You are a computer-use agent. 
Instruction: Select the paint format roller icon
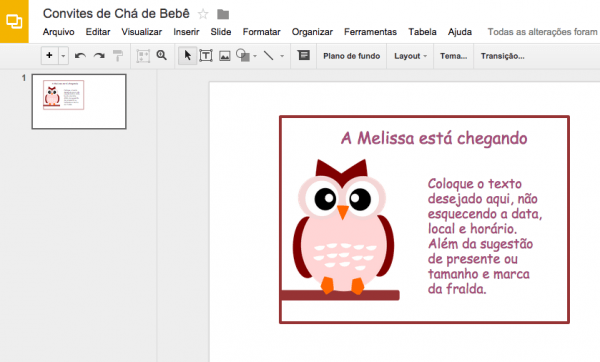[x=118, y=56]
